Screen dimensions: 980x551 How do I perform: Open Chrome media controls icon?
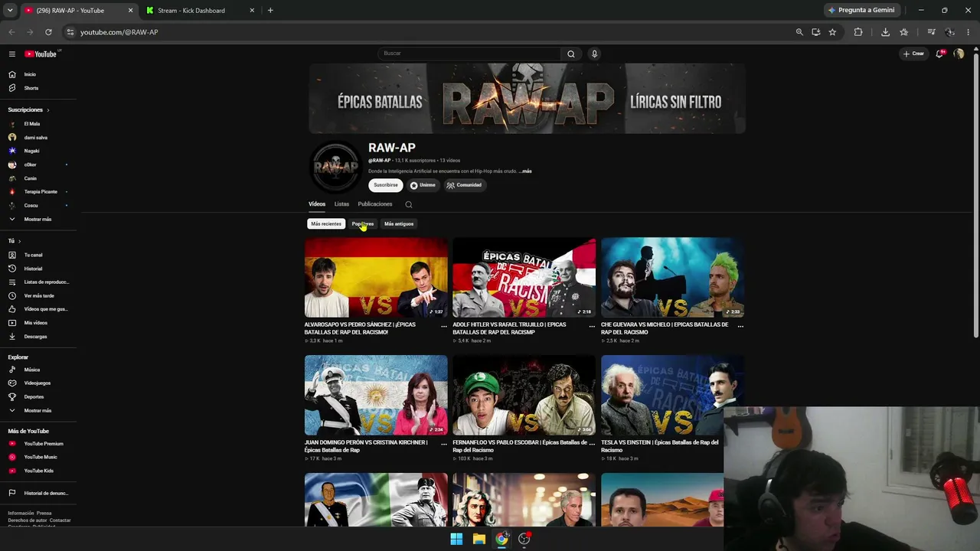click(931, 32)
